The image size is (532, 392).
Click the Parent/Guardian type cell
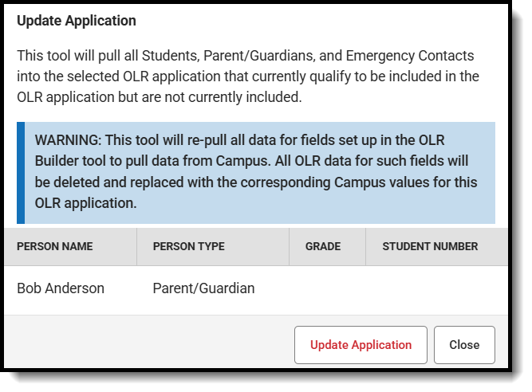point(203,288)
